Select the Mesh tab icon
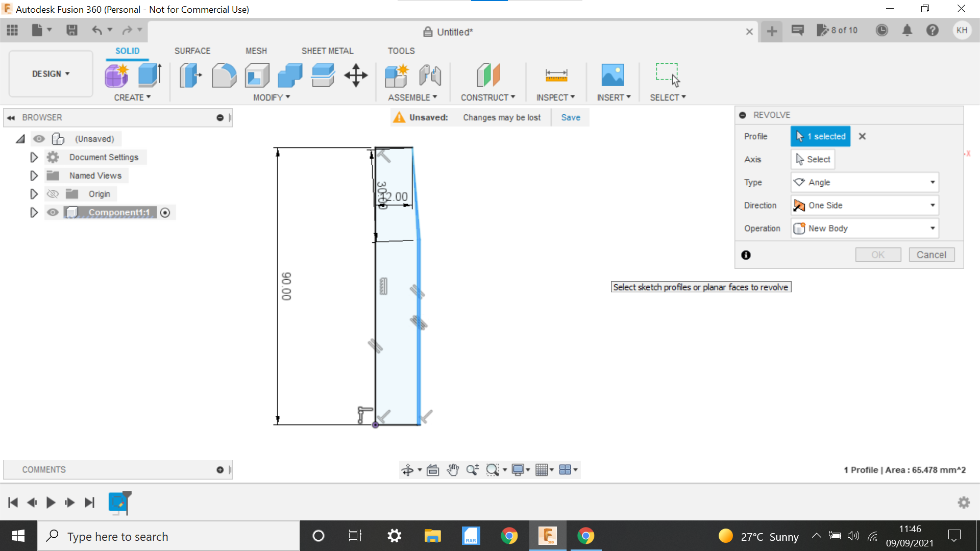The width and height of the screenshot is (980, 551). pos(256,51)
